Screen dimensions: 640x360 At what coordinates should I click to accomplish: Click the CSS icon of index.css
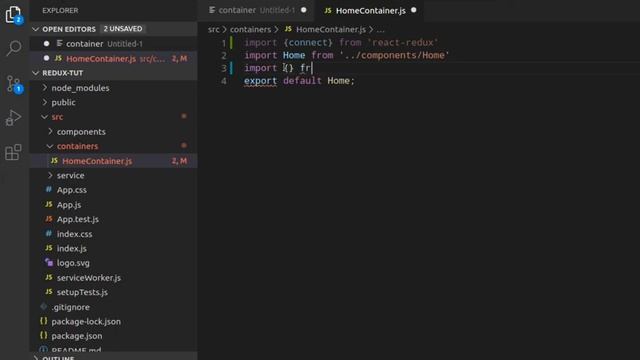point(49,233)
